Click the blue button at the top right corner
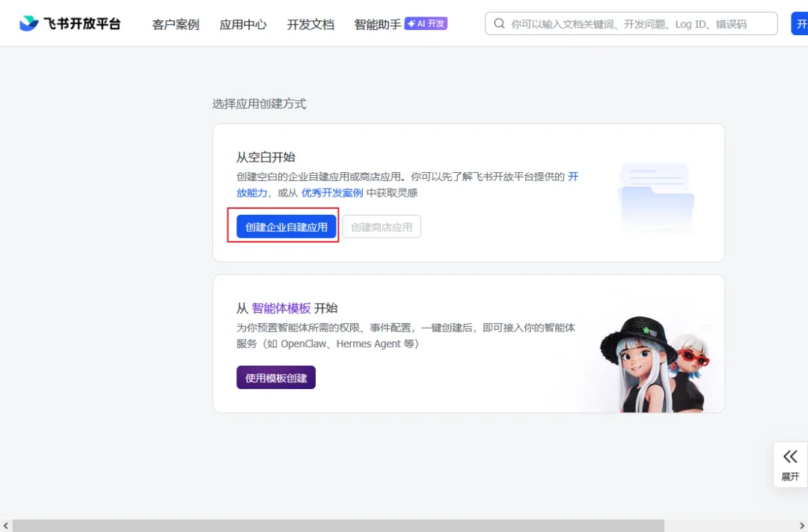Viewport: 808px width, 532px height. tap(801, 23)
